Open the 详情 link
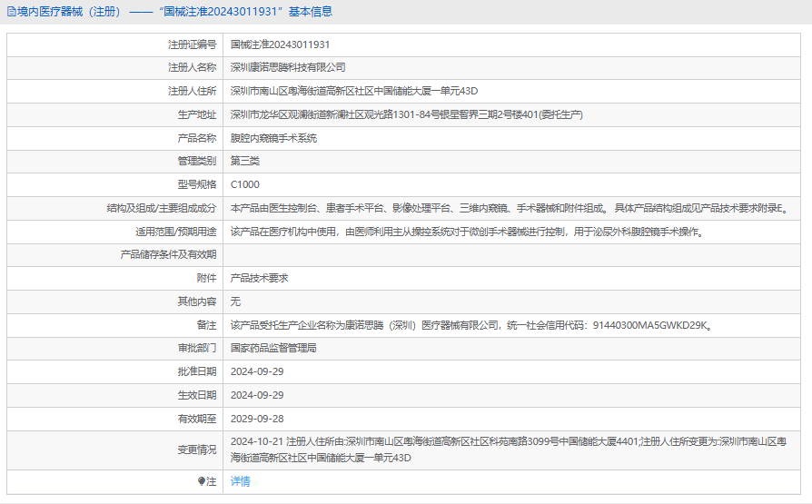Viewport: 812px width, 504px height. click(x=241, y=481)
